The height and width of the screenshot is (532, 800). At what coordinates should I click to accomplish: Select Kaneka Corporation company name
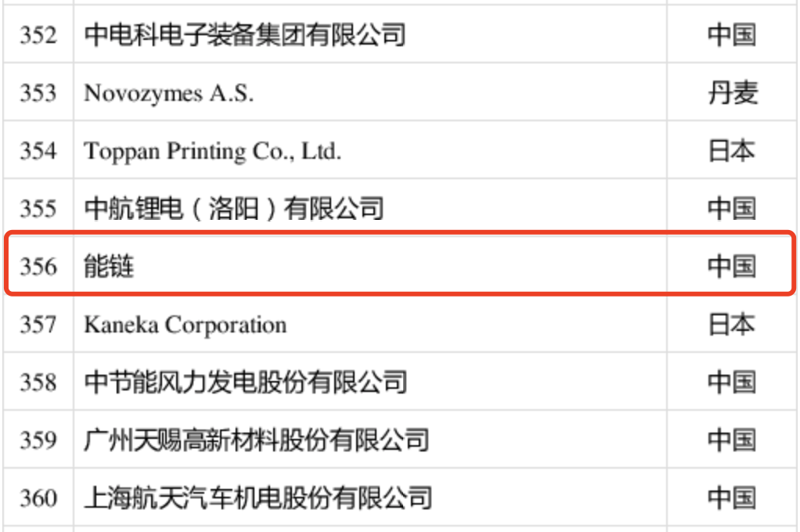(186, 325)
